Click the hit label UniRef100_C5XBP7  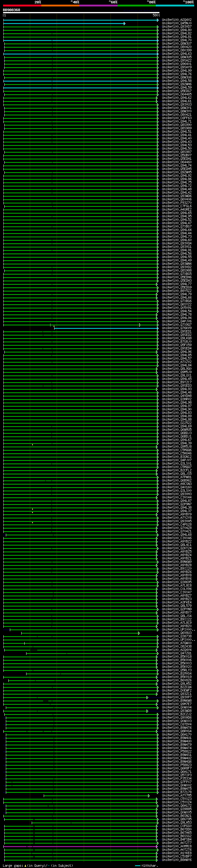click(x=177, y=857)
